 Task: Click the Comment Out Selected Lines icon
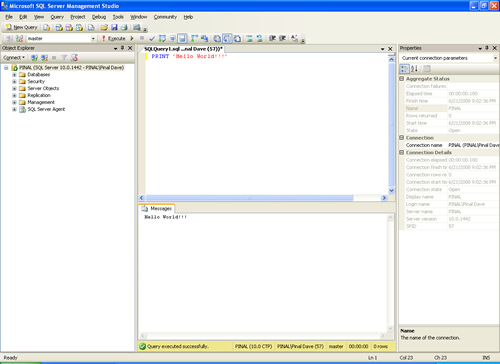[x=249, y=39]
